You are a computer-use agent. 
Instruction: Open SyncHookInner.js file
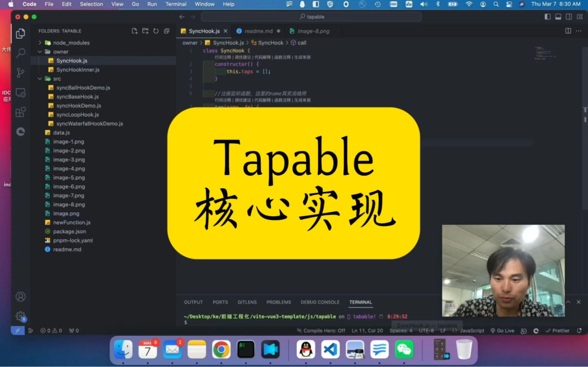pyautogui.click(x=78, y=69)
